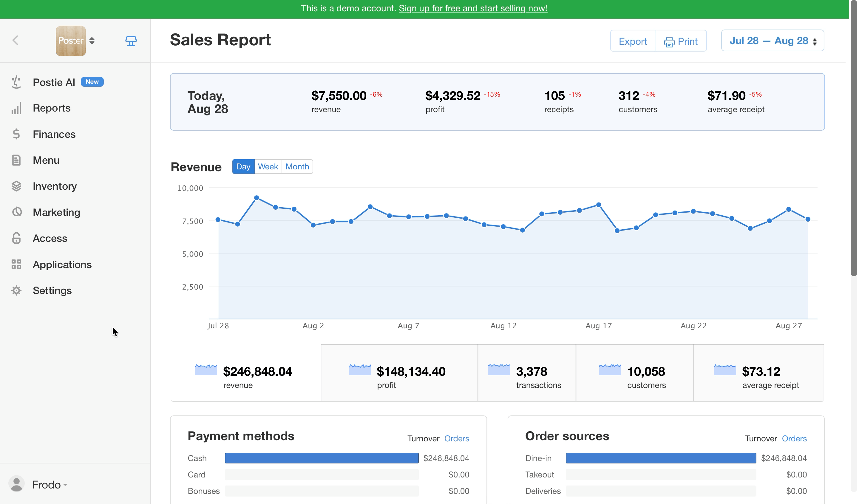Select the $73.12 average receipt tab
859x504 pixels.
pos(758,373)
